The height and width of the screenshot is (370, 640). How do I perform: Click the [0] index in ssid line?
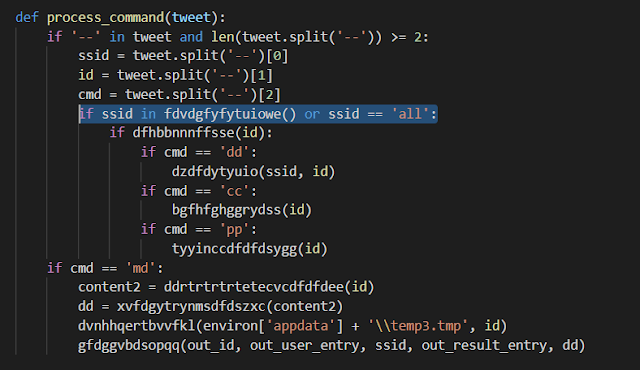[x=277, y=56]
